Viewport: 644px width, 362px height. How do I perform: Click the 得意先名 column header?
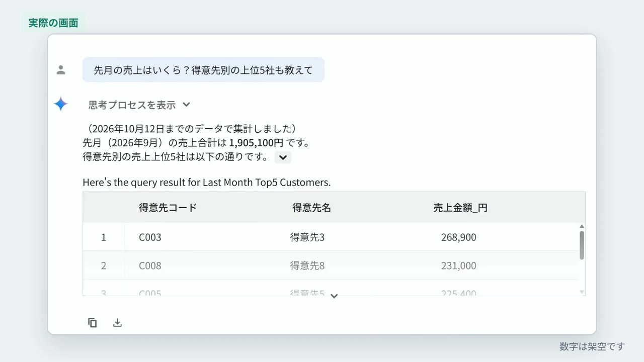[x=311, y=208]
